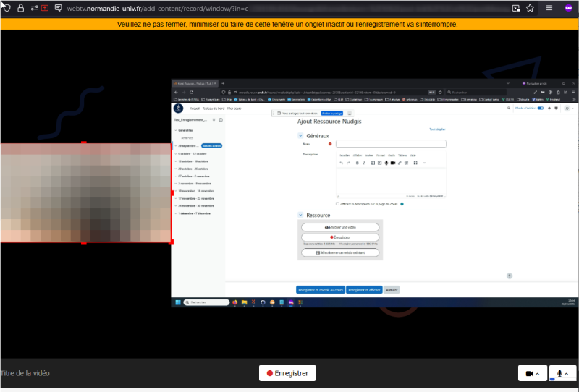
Task: Click the speech-bubble icon in address bar
Action: pos(59,8)
